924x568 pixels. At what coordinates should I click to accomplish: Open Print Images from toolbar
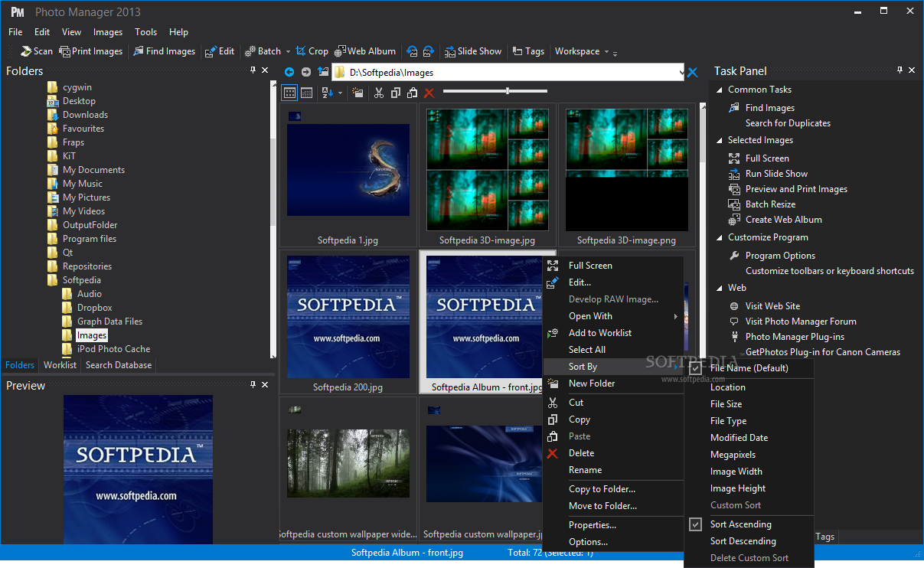(x=91, y=51)
